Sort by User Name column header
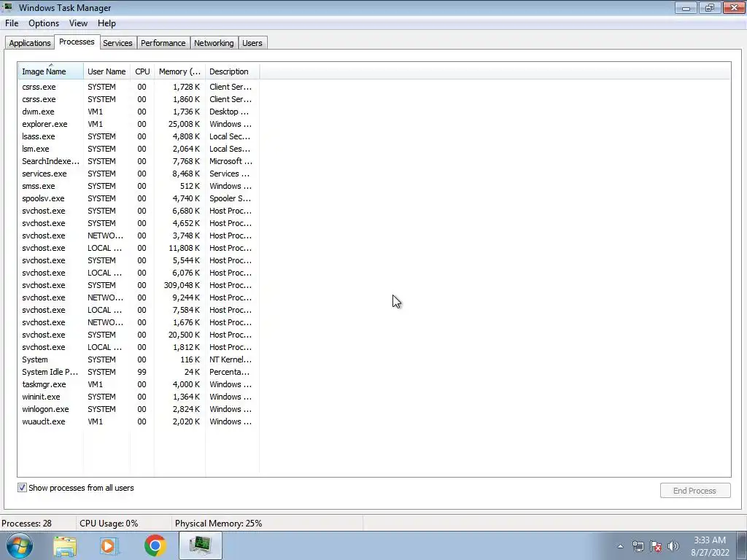 pyautogui.click(x=107, y=71)
